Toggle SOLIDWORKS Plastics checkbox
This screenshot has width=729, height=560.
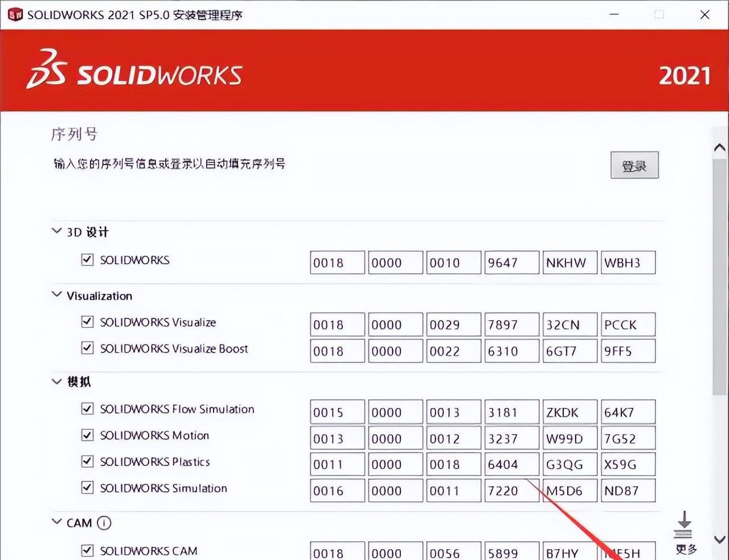87,461
